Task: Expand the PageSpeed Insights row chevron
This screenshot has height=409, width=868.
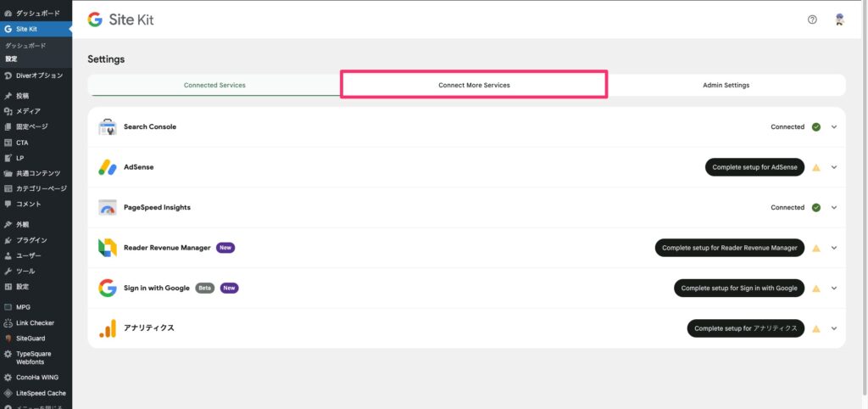Action: click(834, 208)
